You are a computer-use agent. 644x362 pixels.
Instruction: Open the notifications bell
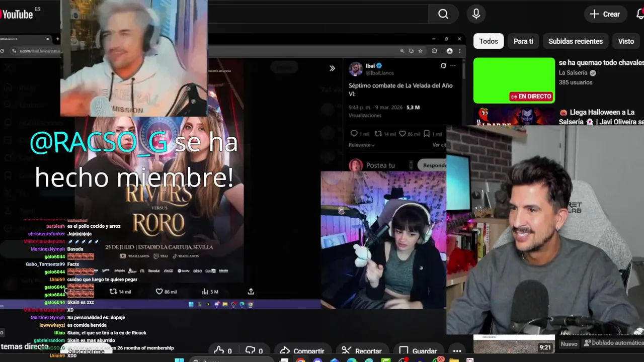tap(640, 14)
